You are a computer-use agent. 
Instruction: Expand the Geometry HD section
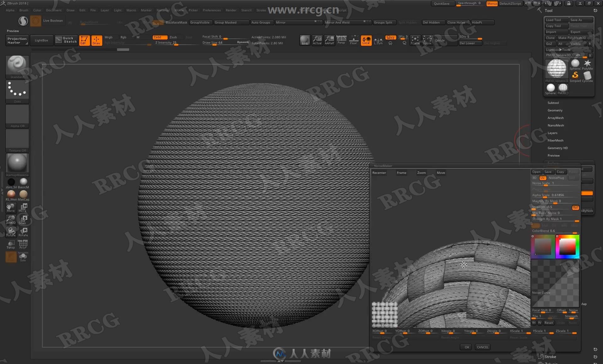[557, 148]
